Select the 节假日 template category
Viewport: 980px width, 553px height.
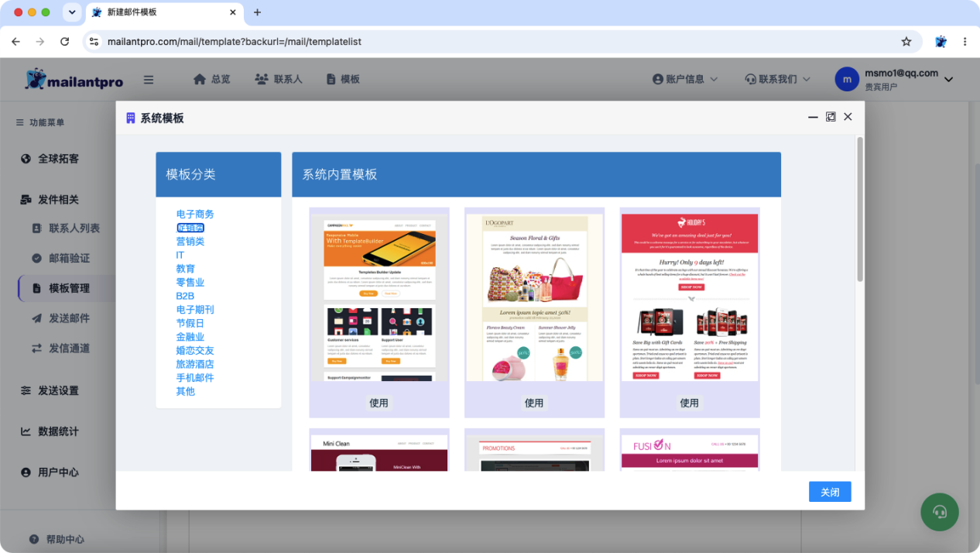[190, 324]
